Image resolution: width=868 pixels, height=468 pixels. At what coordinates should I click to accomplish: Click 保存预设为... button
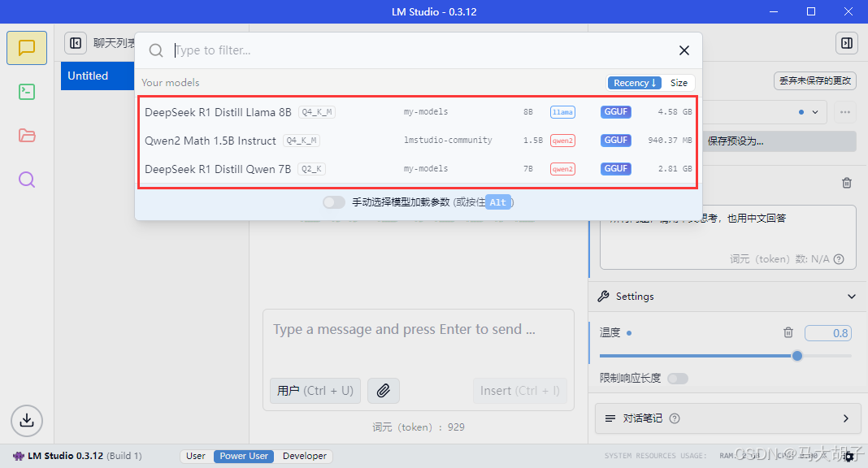[779, 141]
